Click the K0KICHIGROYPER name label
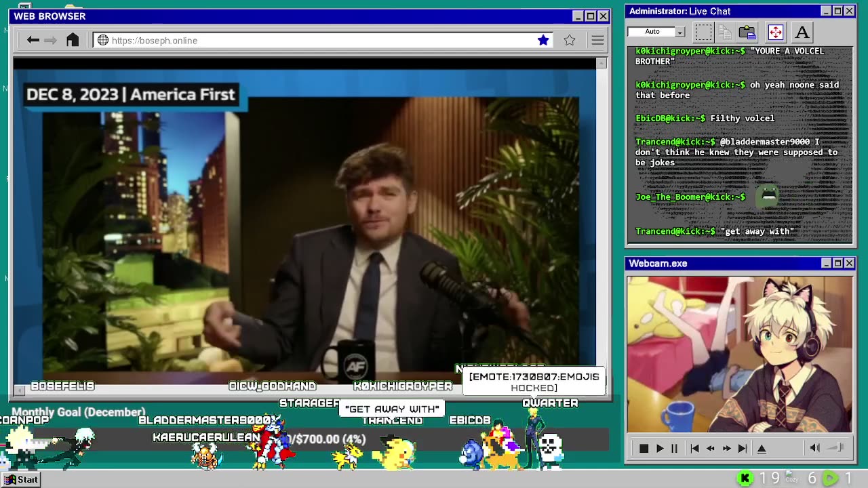Image resolution: width=868 pixels, height=488 pixels. point(403,386)
